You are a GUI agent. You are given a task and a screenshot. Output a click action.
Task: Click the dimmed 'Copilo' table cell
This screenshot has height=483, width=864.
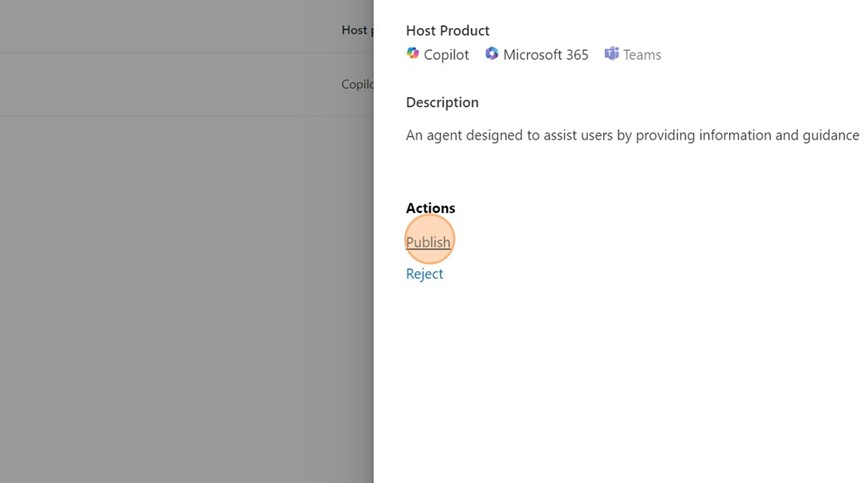point(357,85)
